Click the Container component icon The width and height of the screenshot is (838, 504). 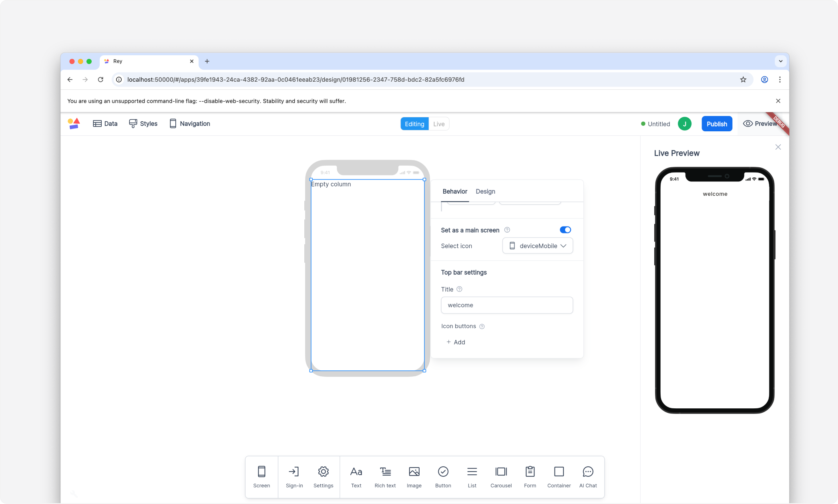point(559,477)
